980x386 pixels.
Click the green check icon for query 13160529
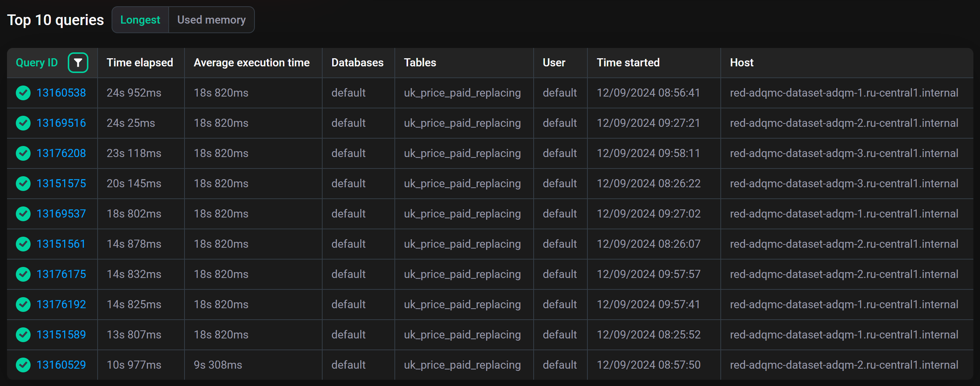(23, 364)
